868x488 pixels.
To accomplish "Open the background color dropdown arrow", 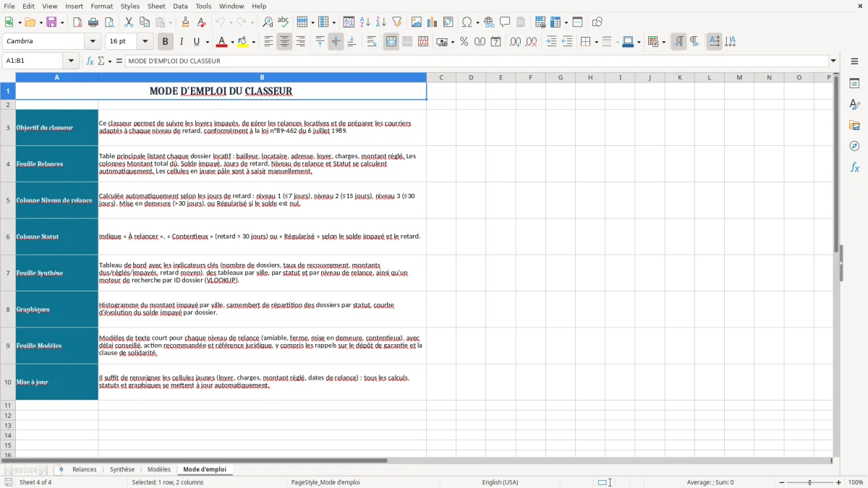I will (253, 42).
